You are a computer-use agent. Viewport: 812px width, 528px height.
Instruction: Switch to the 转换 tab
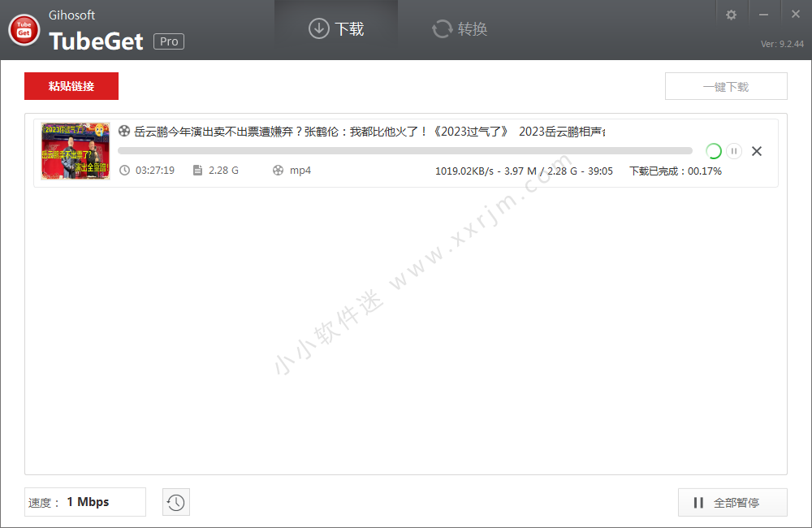point(460,29)
